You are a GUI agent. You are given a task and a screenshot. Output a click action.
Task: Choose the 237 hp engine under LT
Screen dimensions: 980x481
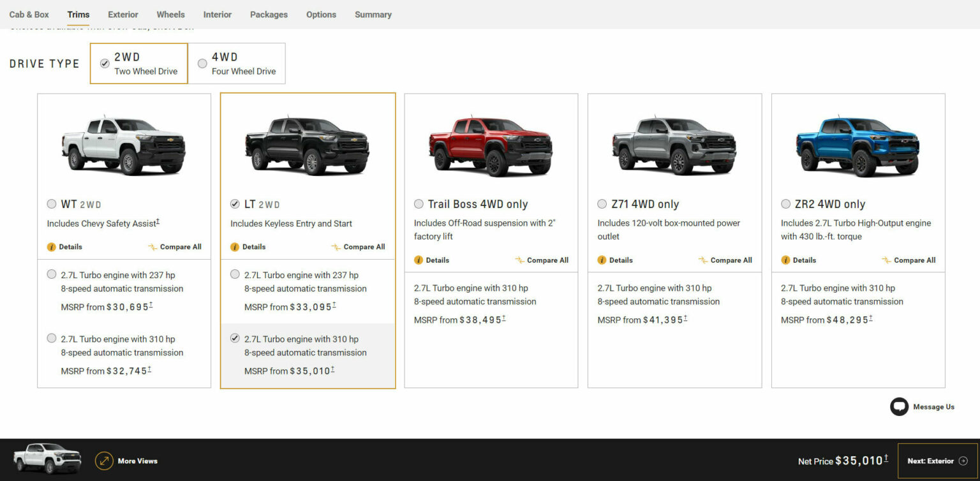tap(235, 274)
